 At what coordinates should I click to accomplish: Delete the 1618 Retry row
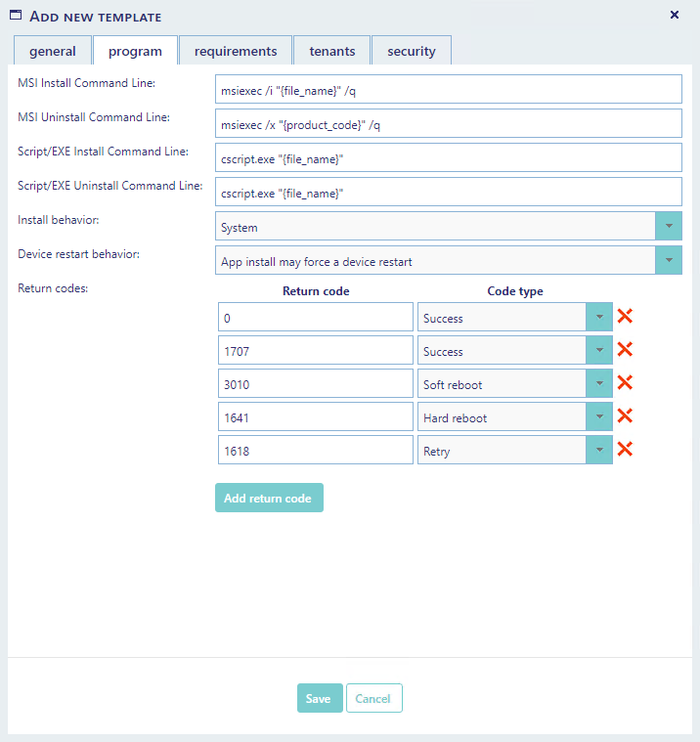pos(625,450)
